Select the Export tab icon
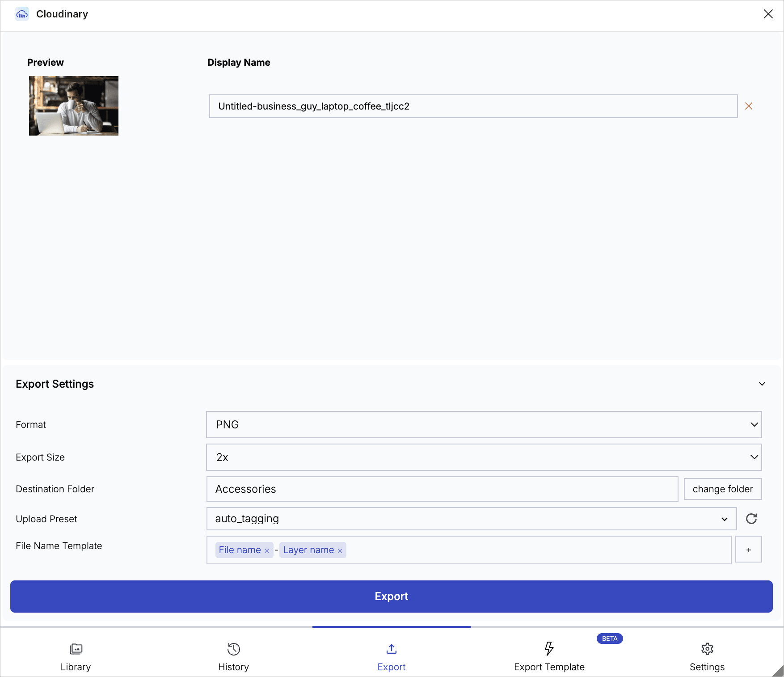 (x=392, y=649)
